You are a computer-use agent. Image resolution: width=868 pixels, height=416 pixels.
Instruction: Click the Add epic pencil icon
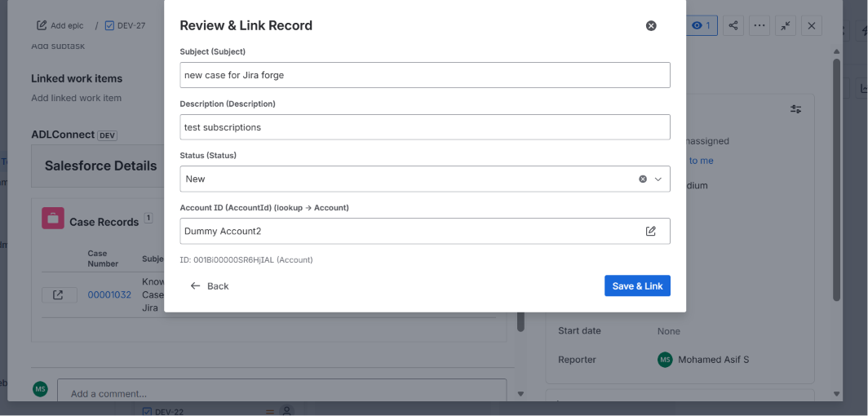point(42,25)
